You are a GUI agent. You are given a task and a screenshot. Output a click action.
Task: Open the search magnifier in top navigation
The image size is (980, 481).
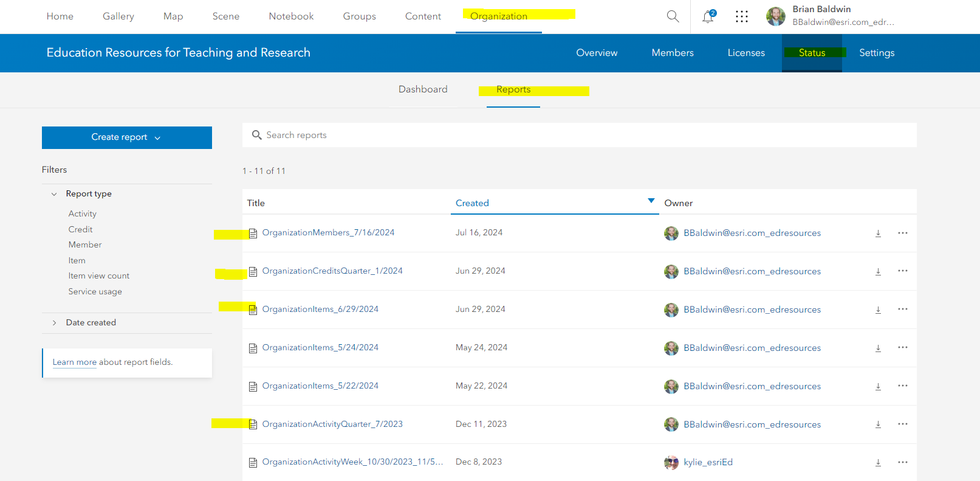click(x=673, y=16)
